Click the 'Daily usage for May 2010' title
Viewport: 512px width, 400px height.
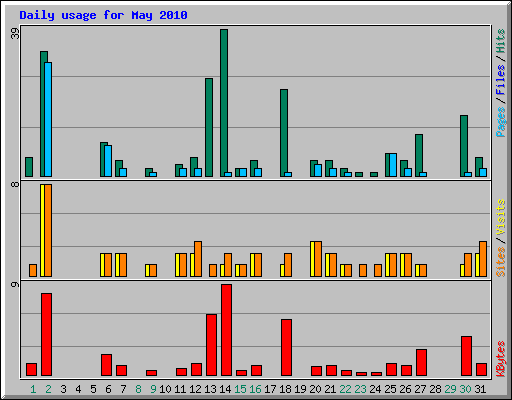point(103,15)
